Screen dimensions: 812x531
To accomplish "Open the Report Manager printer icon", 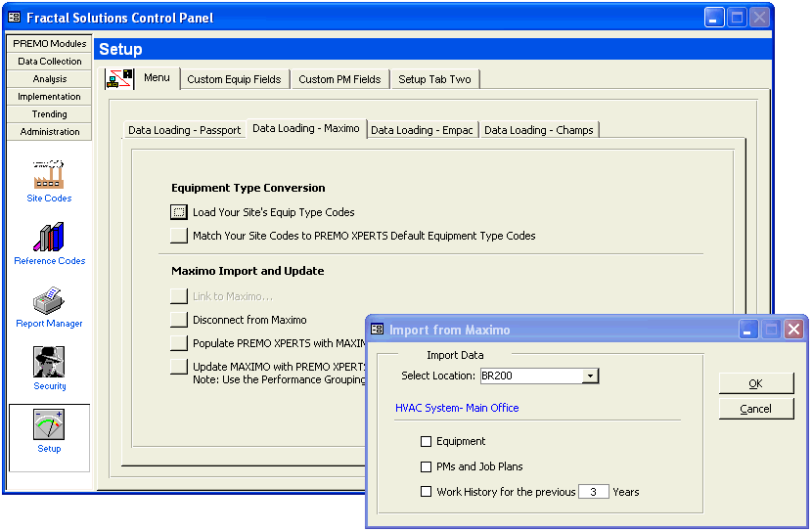I will coord(49,300).
